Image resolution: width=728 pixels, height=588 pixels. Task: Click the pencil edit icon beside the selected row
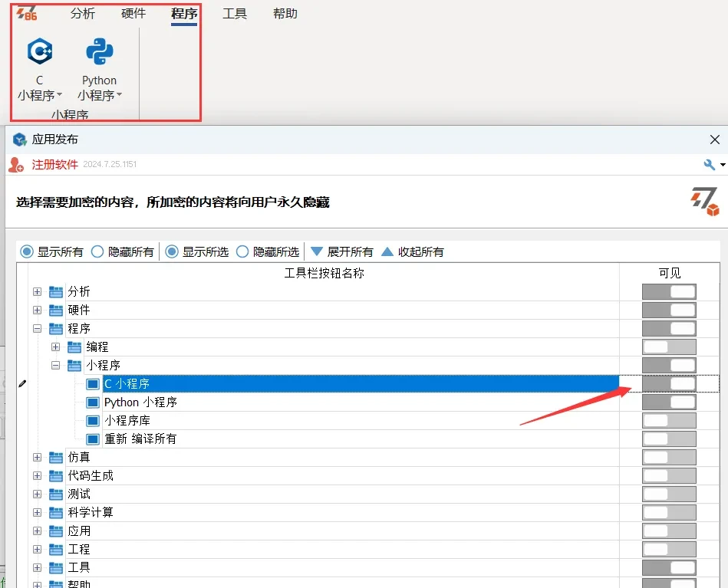(x=22, y=383)
